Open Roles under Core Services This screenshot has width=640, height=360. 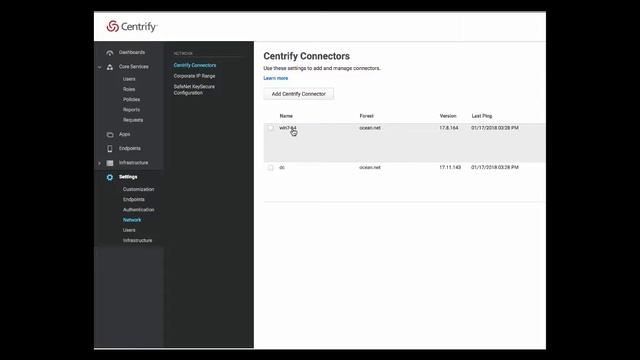pos(129,89)
